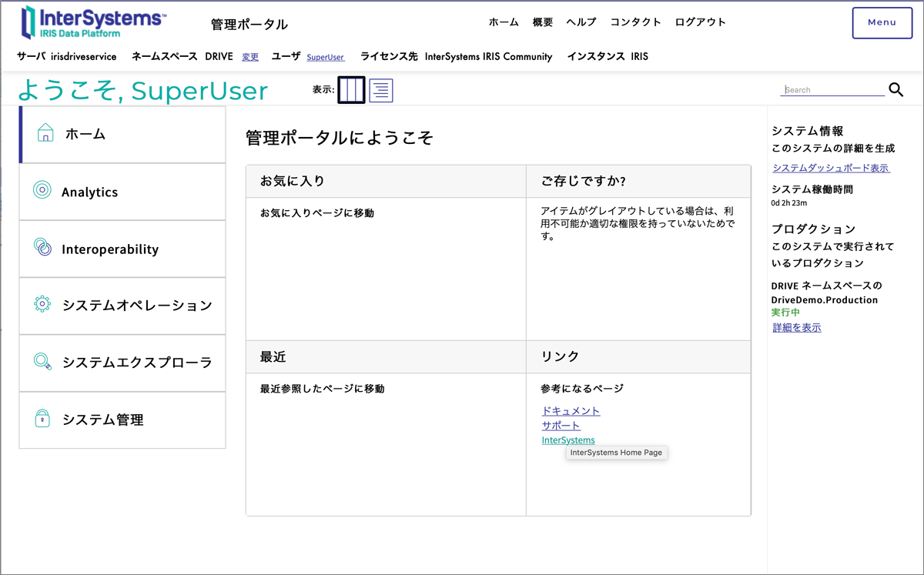Click the house icon beside ホーム

pos(45,132)
